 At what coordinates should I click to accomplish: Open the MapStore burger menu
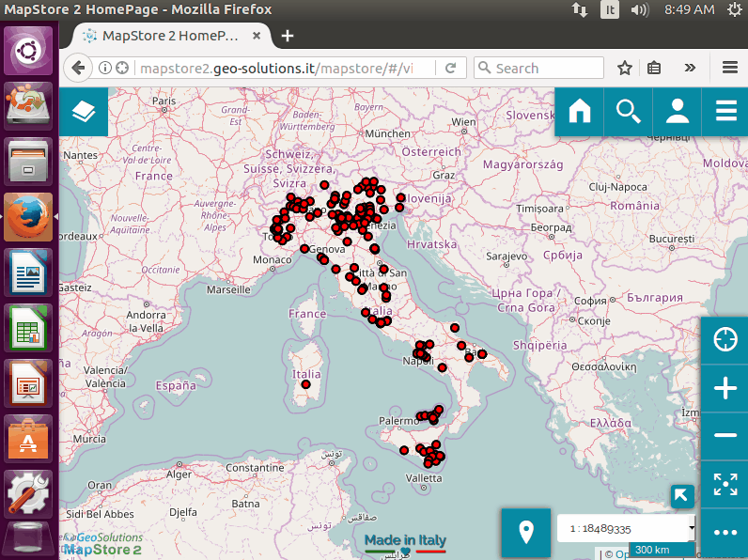[725, 112]
